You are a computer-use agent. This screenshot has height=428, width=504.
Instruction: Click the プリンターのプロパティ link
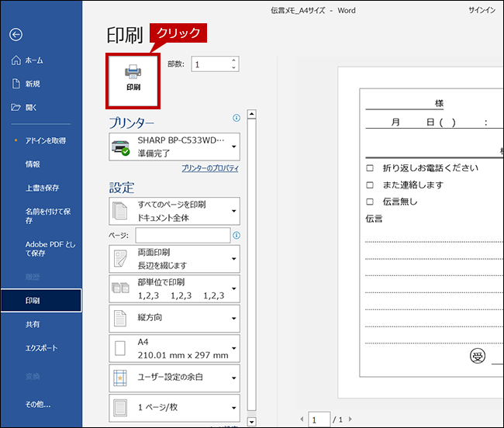[x=210, y=168]
